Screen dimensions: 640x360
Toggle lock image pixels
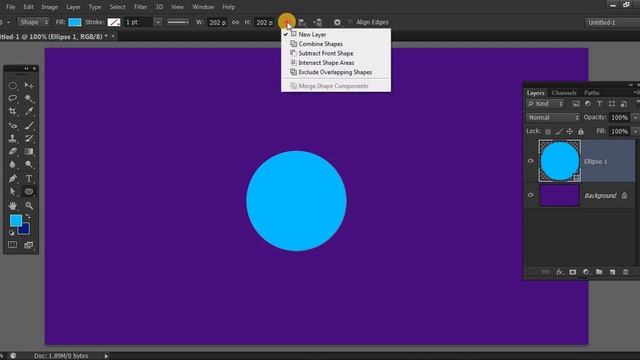(x=559, y=131)
